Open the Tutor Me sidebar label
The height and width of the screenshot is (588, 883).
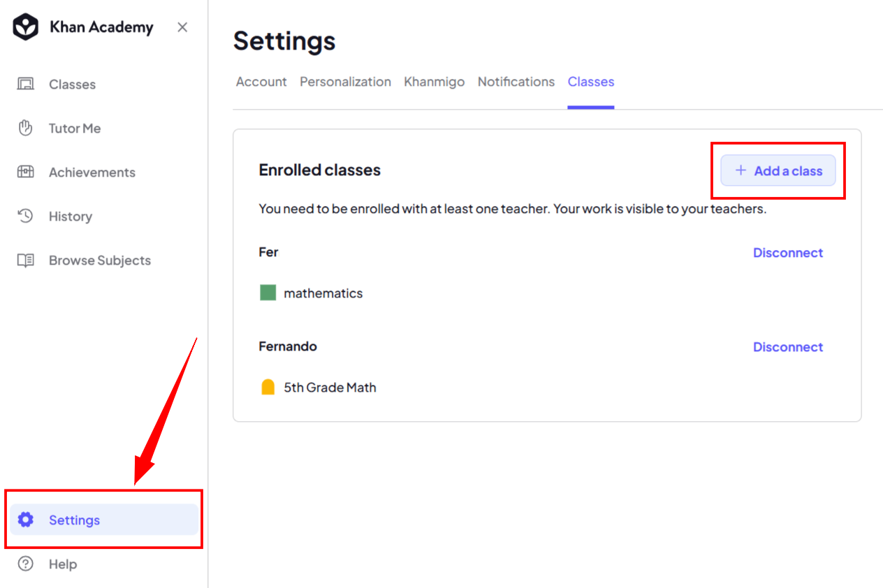point(75,128)
